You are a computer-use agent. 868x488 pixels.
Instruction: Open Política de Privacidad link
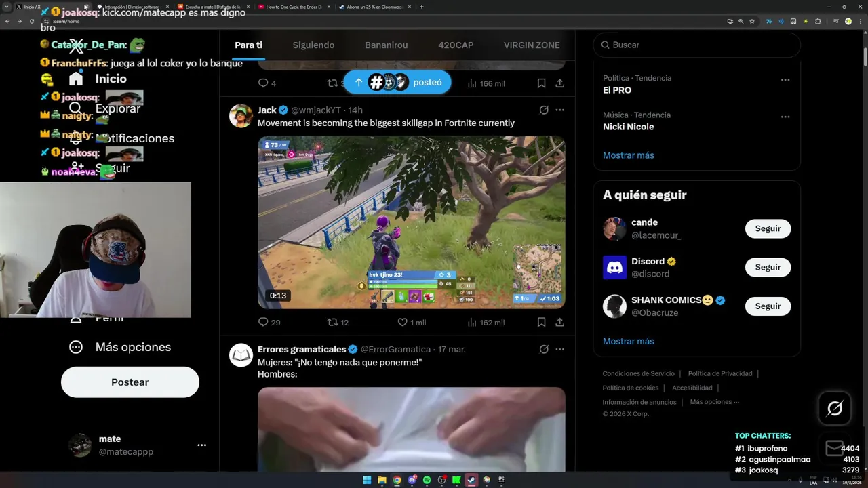720,373
